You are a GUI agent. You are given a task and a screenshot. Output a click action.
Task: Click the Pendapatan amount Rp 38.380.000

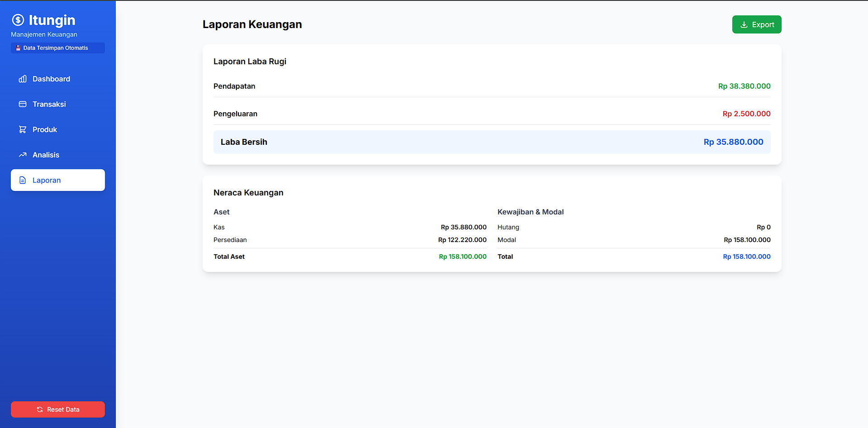tap(744, 86)
